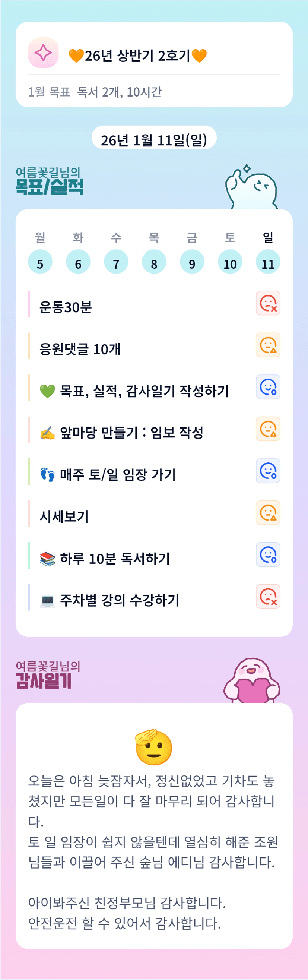308x980 pixels.
Task: Click the 26년 1월 11일(일) date pill
Action: click(x=154, y=140)
